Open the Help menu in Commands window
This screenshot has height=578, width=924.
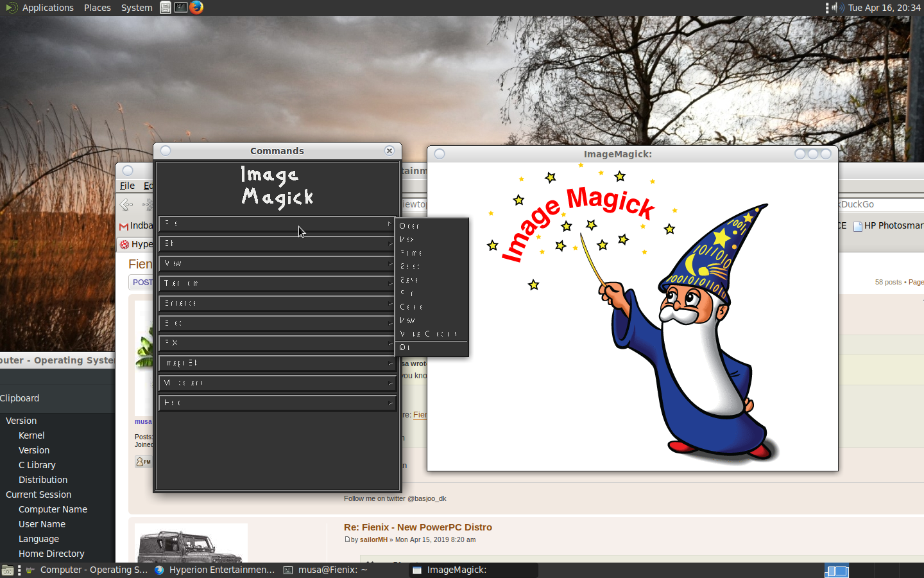tap(277, 403)
